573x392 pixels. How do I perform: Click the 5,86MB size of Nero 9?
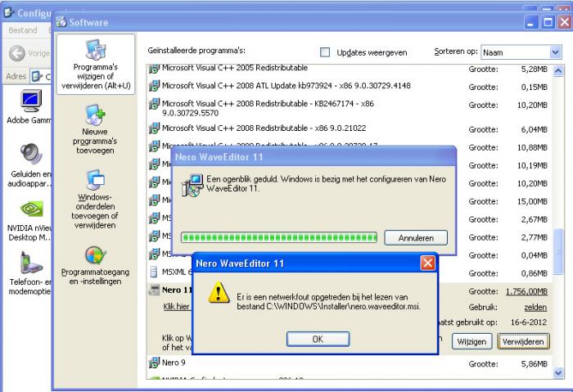(534, 364)
